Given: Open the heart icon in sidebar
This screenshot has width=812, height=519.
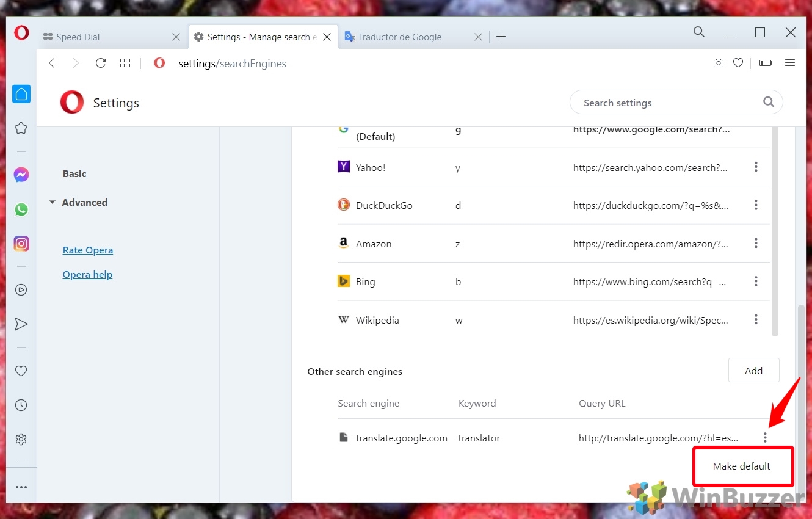Looking at the screenshot, I should tap(21, 371).
